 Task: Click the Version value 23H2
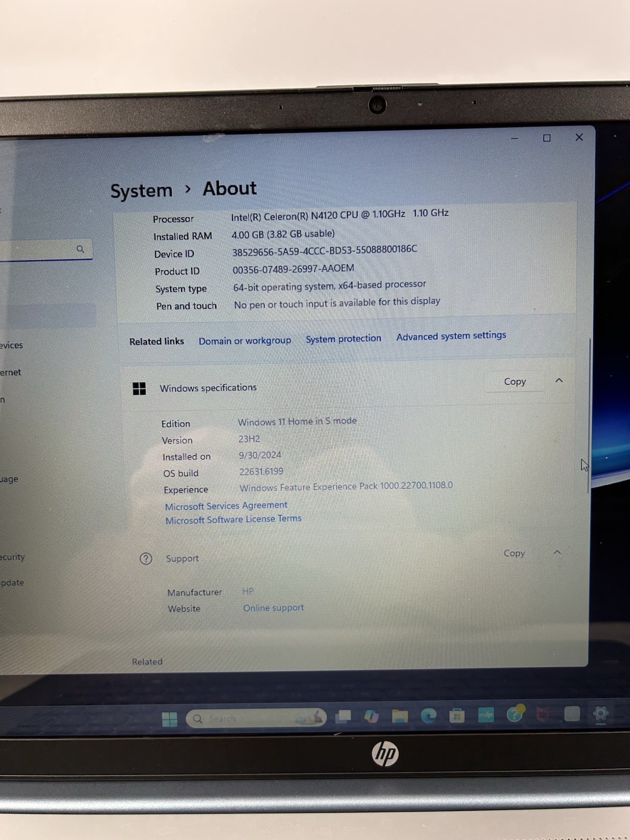[x=249, y=439]
